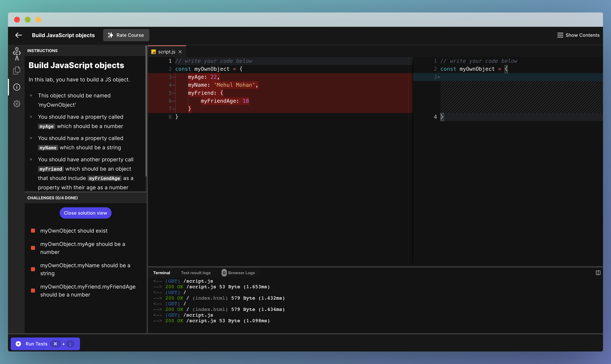
Task: Toggle the 'myOwnObject.myName should be a string' check
Action: [33, 269]
